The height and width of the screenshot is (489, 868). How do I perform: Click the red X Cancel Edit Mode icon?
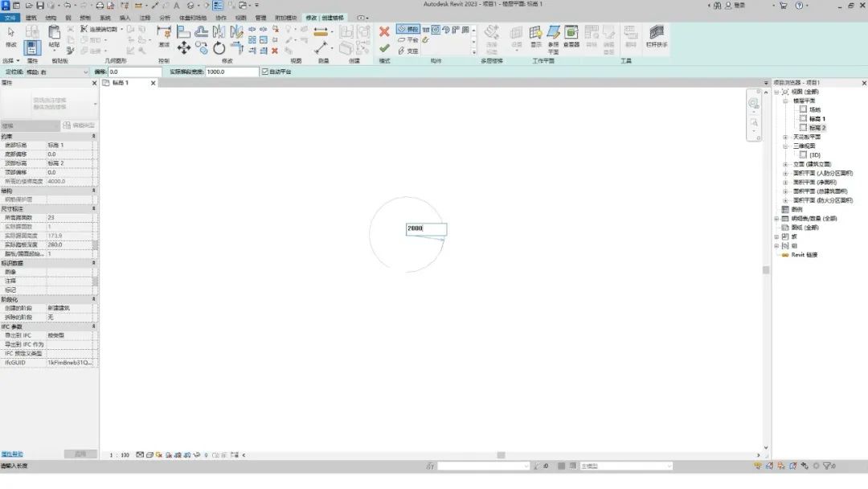click(x=384, y=31)
